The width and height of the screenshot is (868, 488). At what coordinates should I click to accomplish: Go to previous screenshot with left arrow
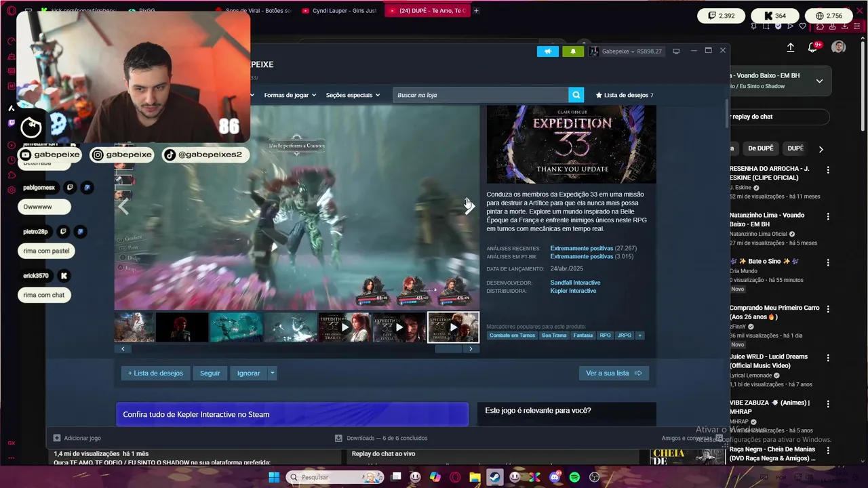[x=123, y=207]
